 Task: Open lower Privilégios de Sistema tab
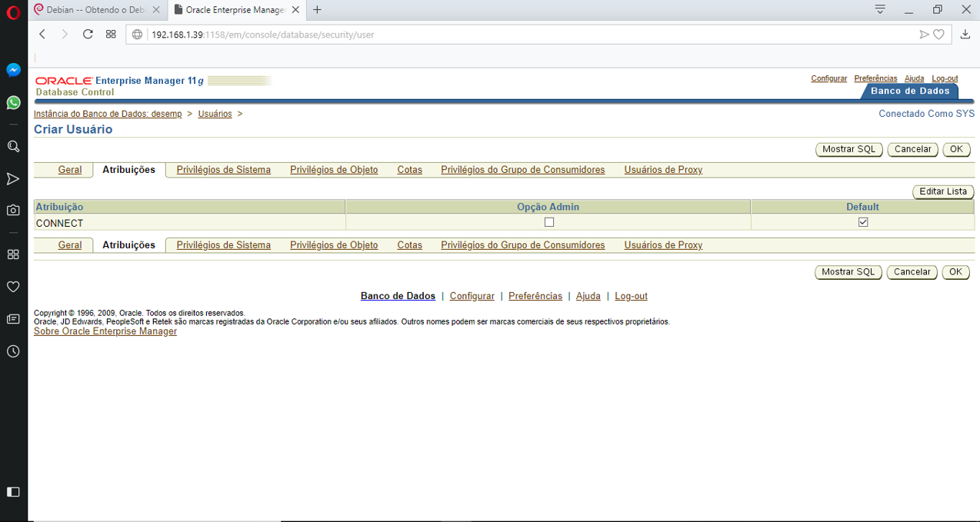[224, 245]
